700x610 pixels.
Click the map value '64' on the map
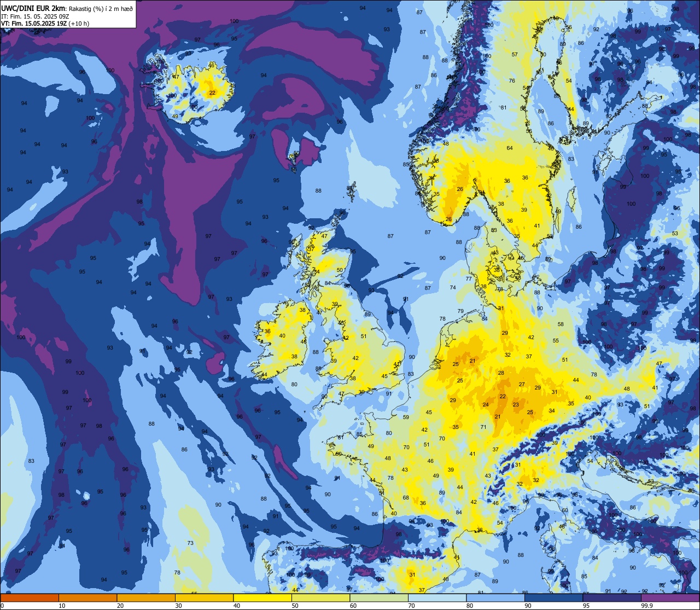pos(510,148)
